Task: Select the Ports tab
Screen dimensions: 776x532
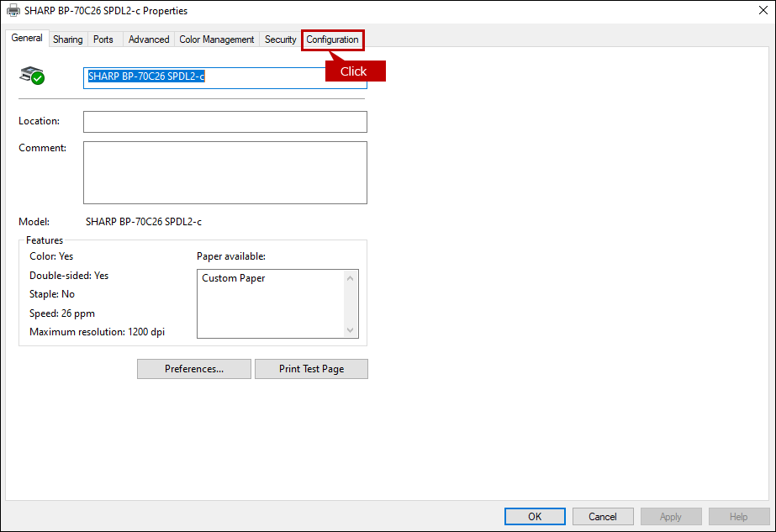Action: 103,40
